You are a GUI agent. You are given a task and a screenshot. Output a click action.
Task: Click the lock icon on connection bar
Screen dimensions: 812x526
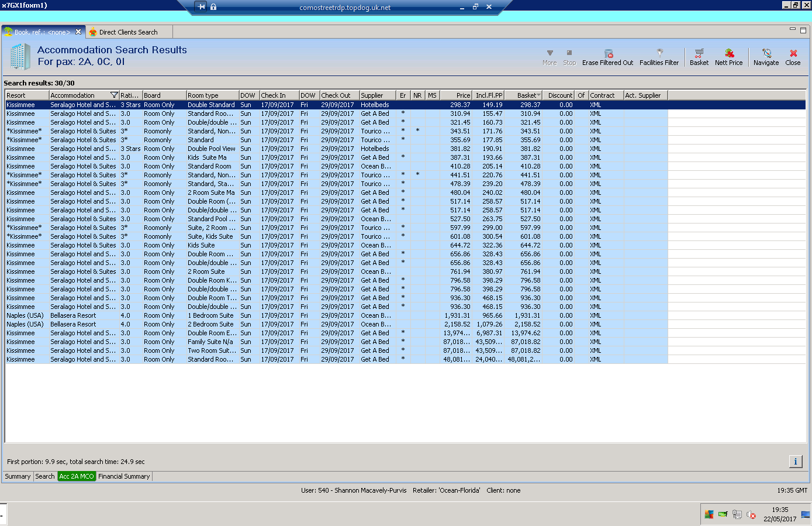[x=213, y=7]
